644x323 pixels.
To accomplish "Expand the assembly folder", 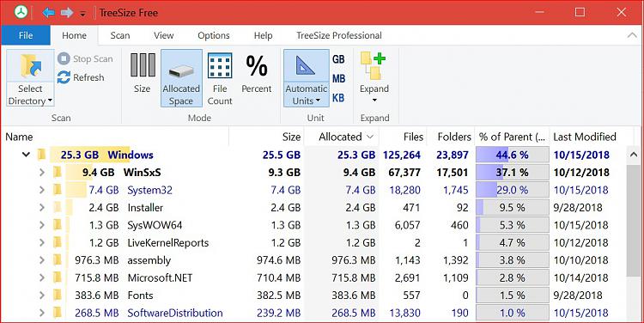I will click(41, 260).
